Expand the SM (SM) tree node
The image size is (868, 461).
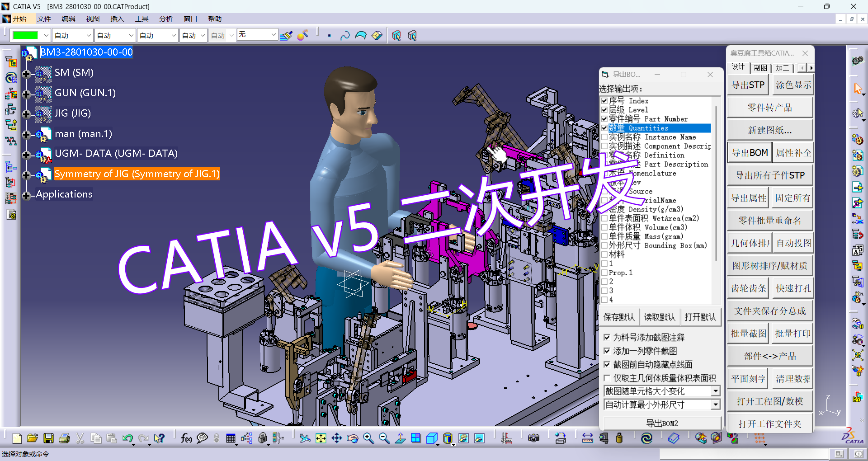point(26,74)
